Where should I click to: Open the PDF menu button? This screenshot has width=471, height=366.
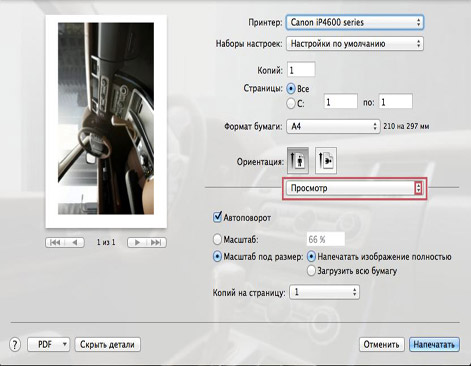[48, 344]
